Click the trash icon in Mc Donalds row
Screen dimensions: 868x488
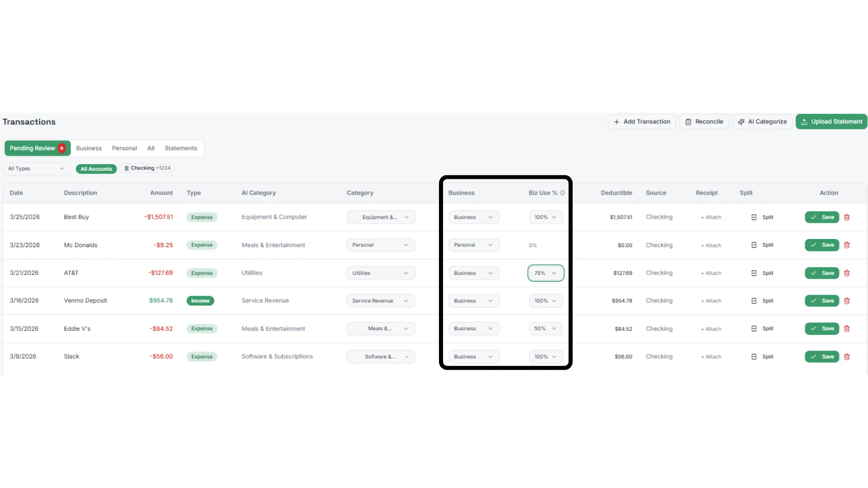tap(847, 245)
